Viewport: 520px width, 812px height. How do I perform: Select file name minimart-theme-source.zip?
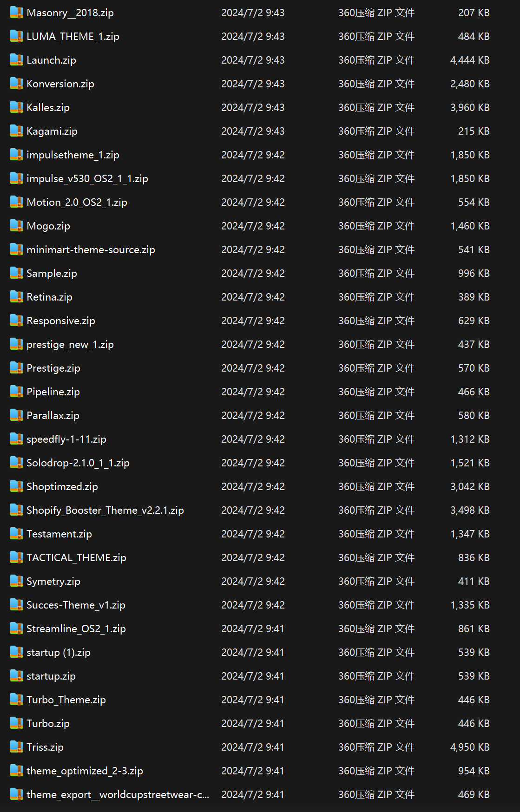(91, 250)
